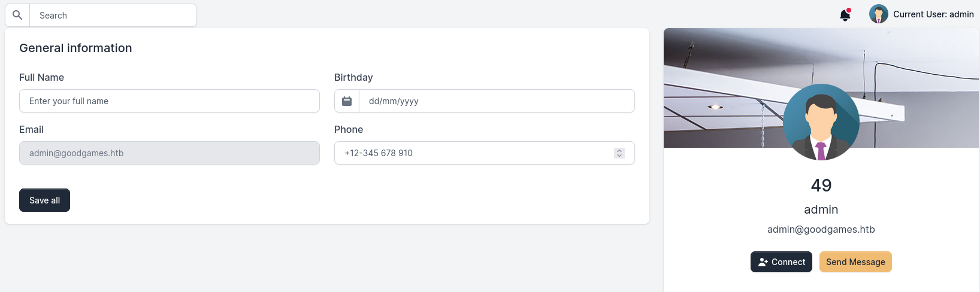Click the Full Name input field

coord(169,101)
